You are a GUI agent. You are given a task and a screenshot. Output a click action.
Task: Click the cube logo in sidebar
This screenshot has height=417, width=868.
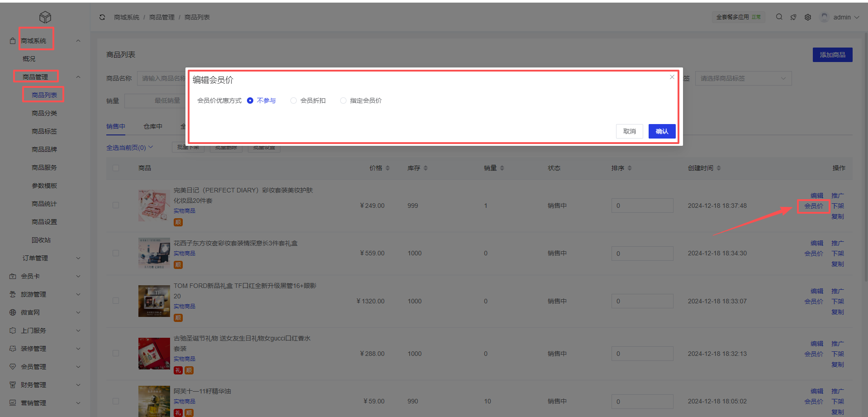coord(45,17)
